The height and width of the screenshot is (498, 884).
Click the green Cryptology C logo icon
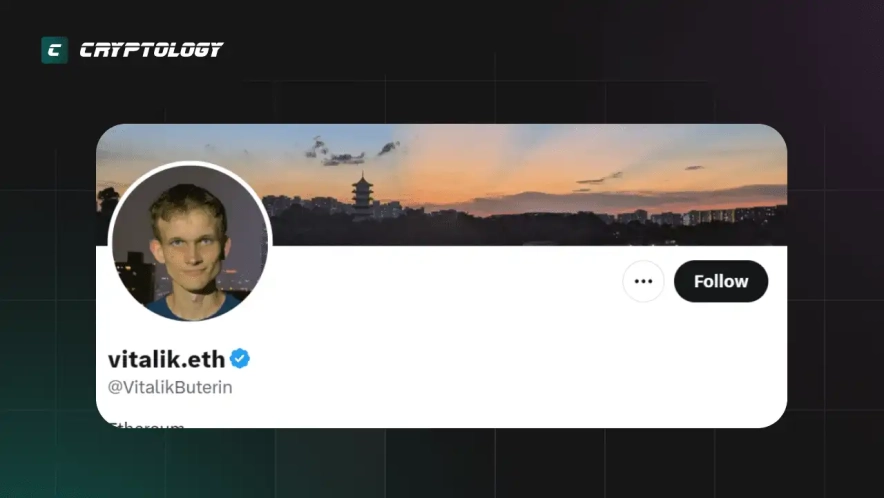tap(55, 50)
